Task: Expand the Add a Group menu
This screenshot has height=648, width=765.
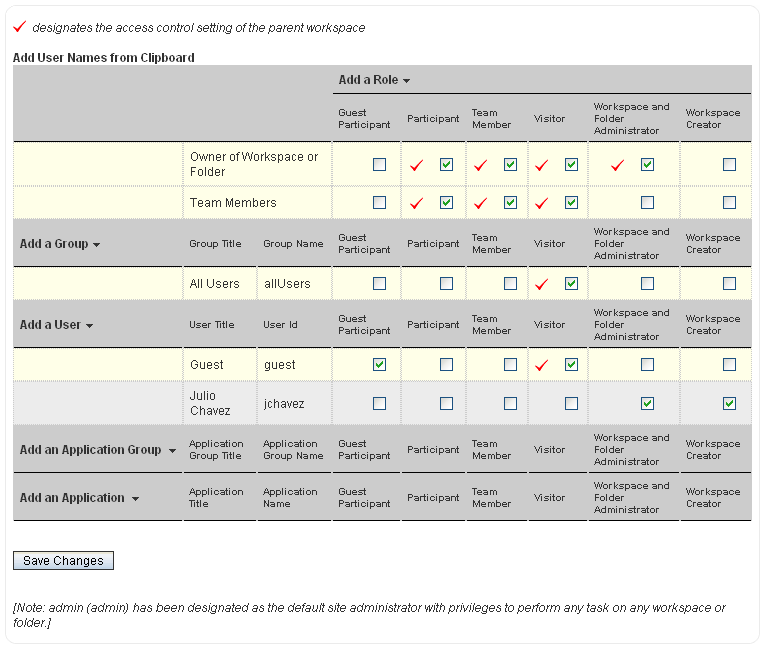Action: pyautogui.click(x=59, y=244)
